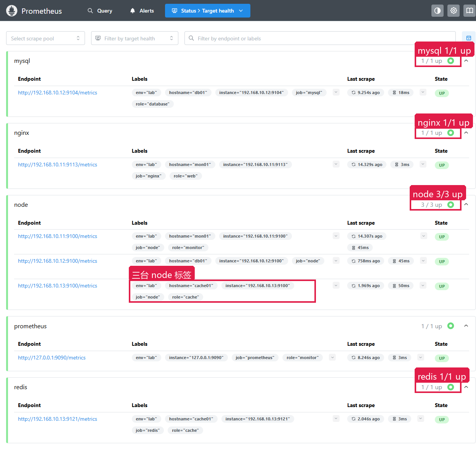Collapse the prometheus pool section
Image resolution: width=476 pixels, height=460 pixels.
point(466,326)
